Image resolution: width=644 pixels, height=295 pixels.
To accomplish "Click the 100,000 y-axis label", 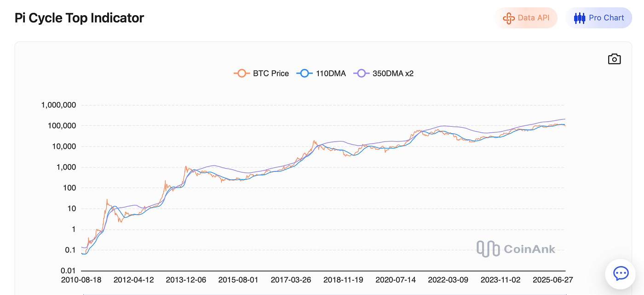I will pos(61,125).
